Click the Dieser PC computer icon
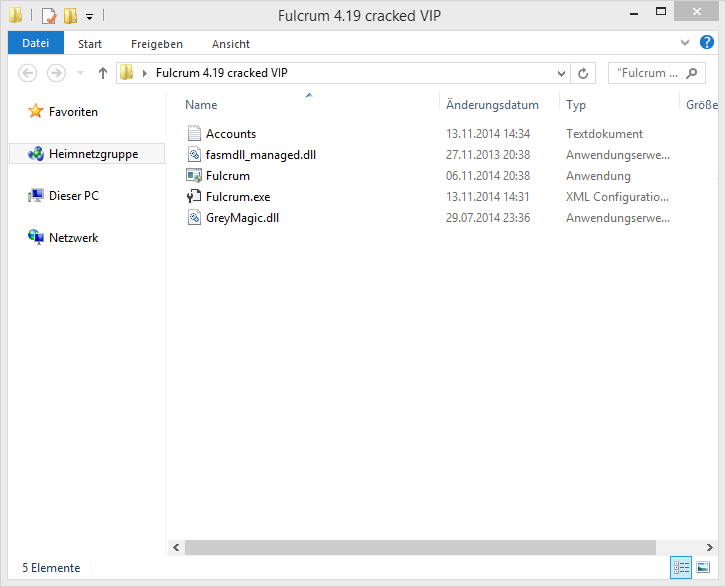Viewport: 726px width, 587px height. [36, 196]
